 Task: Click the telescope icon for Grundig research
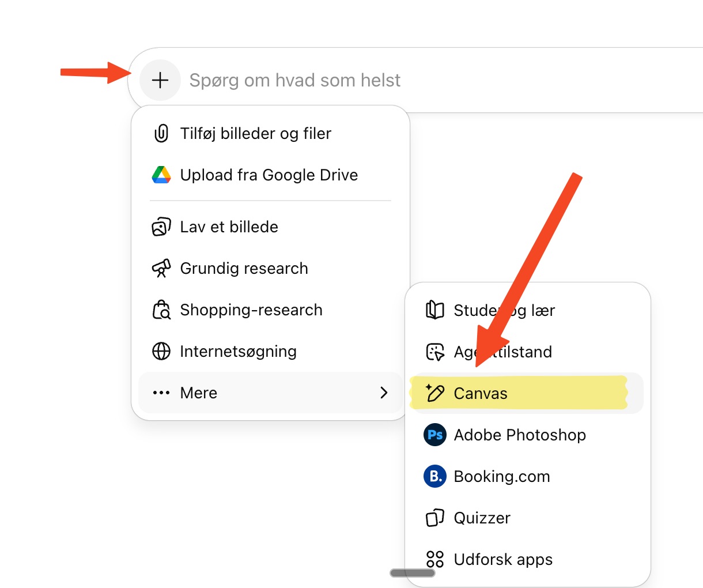tap(161, 269)
